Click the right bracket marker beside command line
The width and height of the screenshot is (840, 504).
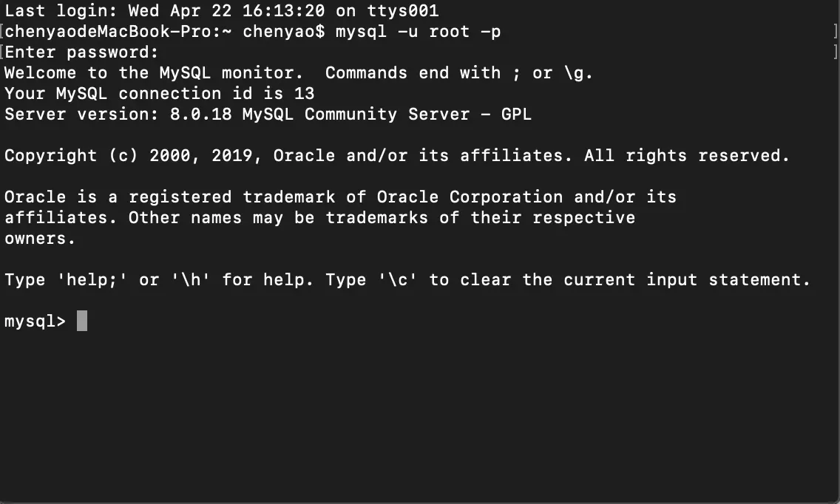pyautogui.click(x=836, y=32)
